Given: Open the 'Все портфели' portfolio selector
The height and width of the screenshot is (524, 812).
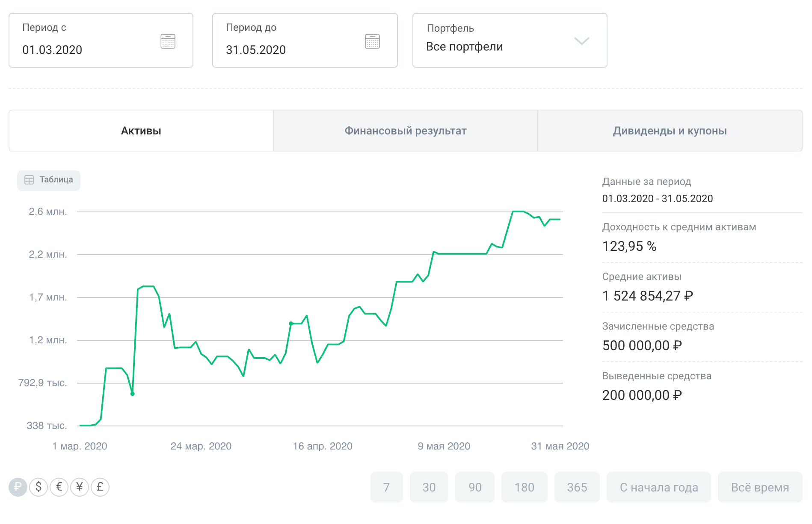Looking at the screenshot, I should tap(465, 47).
